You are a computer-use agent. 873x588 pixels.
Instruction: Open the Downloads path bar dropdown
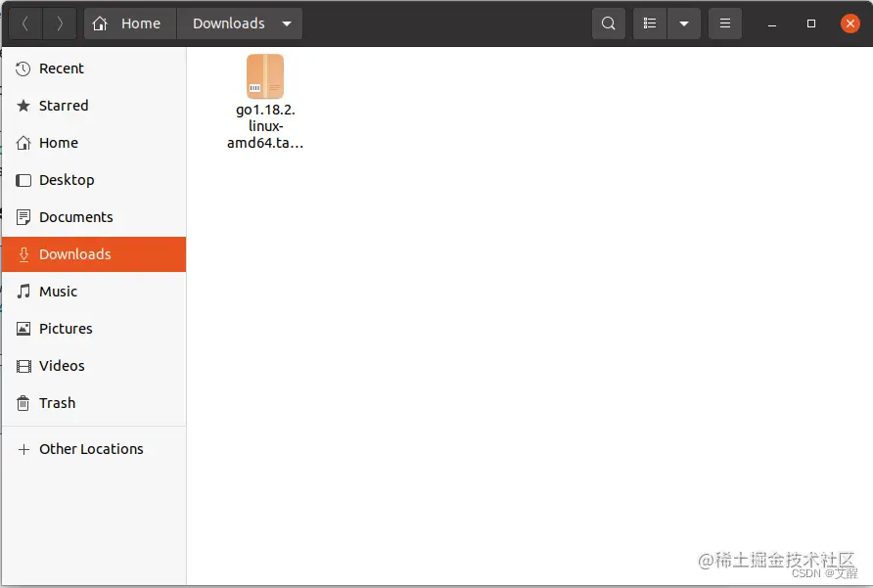(240, 23)
